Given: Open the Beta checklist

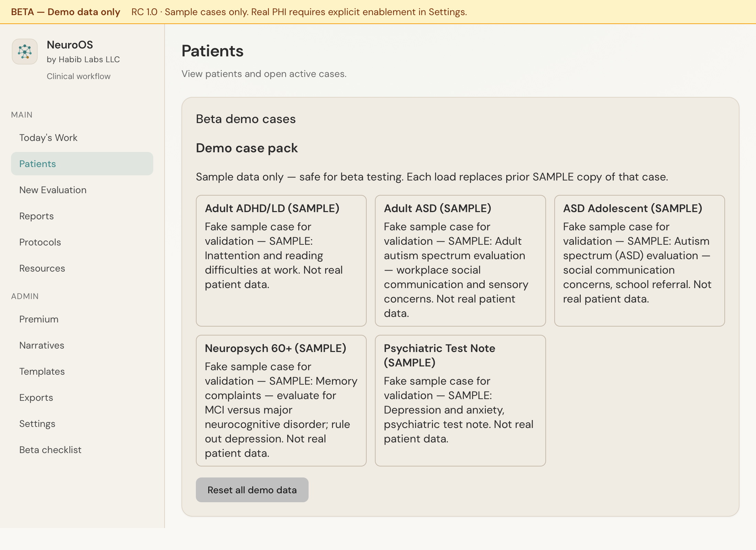Looking at the screenshot, I should 82,450.
